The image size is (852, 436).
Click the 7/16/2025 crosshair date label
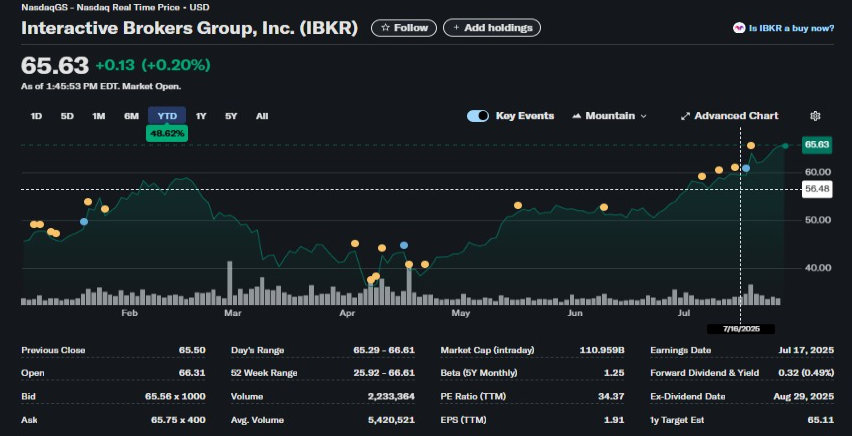point(741,329)
